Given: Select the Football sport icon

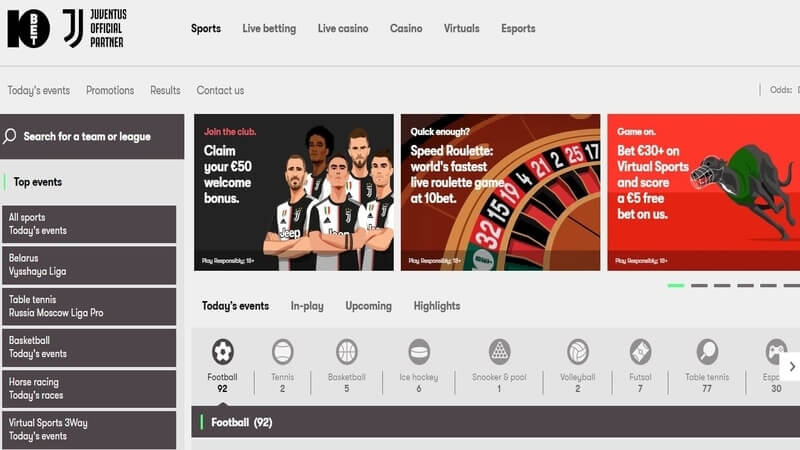Looking at the screenshot, I should [222, 352].
